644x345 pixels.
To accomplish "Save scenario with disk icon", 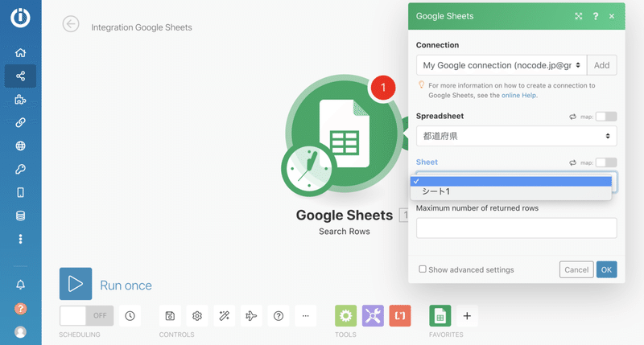I will point(170,315).
